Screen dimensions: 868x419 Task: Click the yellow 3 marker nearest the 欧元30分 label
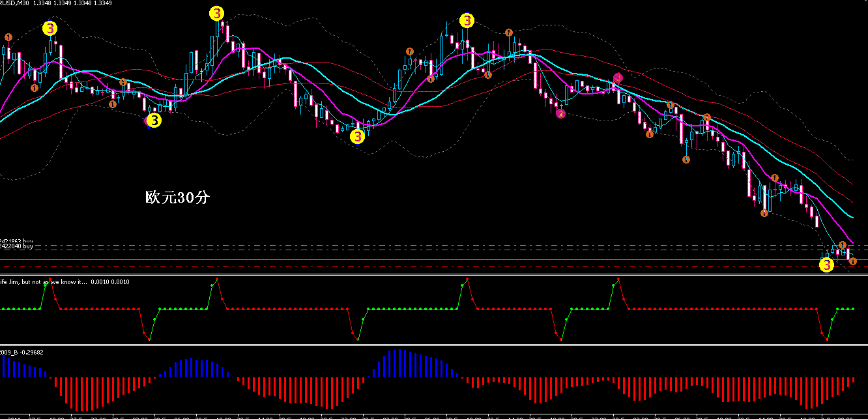[x=154, y=121]
